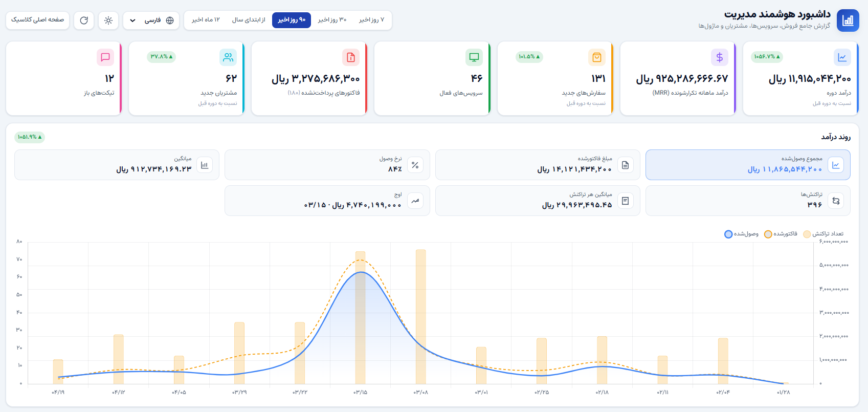The width and height of the screenshot is (868, 412).
Task: Open the فارسی language dropdown
Action: (151, 20)
